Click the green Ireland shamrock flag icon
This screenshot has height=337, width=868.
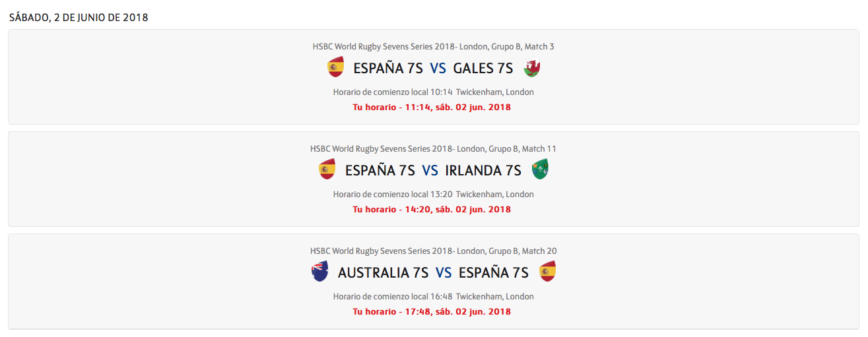point(540,169)
